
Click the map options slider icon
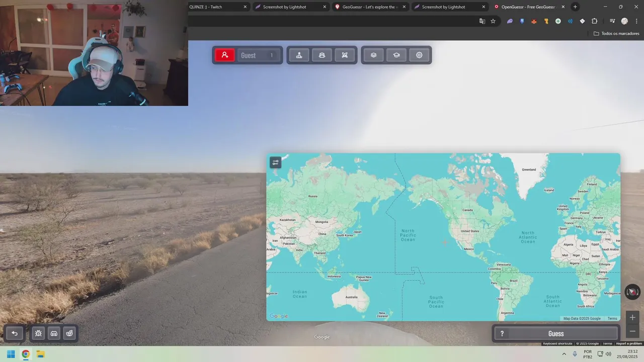click(275, 162)
